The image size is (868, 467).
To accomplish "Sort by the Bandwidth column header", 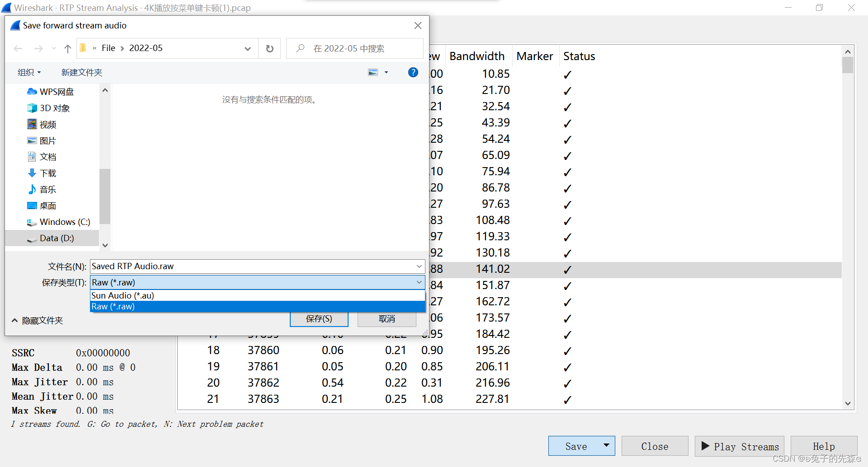I will [x=477, y=56].
